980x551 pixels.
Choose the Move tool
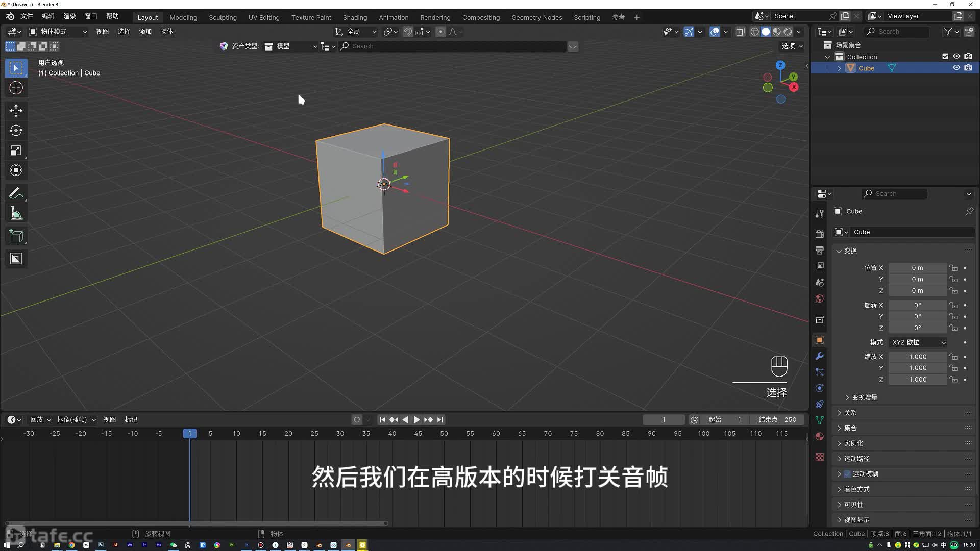pyautogui.click(x=16, y=110)
